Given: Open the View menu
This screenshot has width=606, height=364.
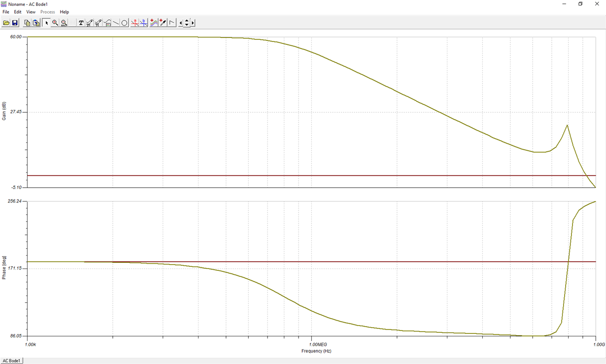Looking at the screenshot, I should [31, 12].
